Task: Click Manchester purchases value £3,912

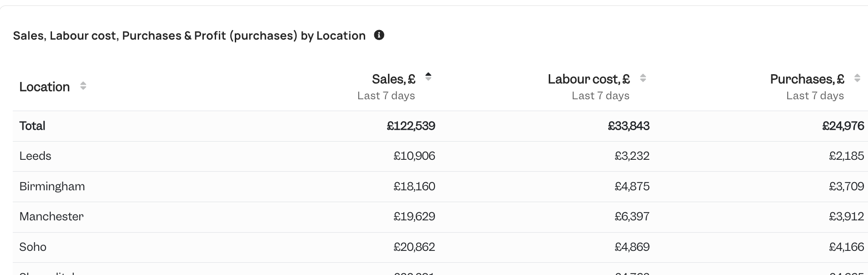Action: (x=847, y=216)
